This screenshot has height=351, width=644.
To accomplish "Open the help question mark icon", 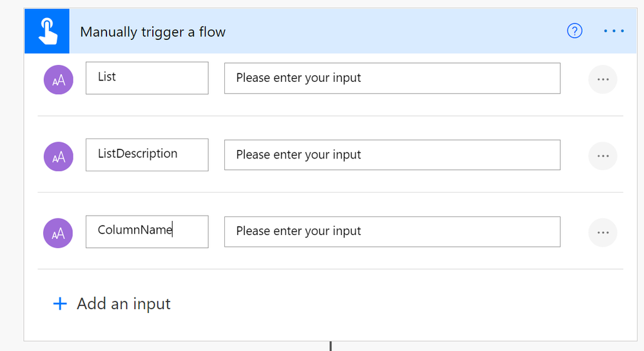I will pos(574,31).
